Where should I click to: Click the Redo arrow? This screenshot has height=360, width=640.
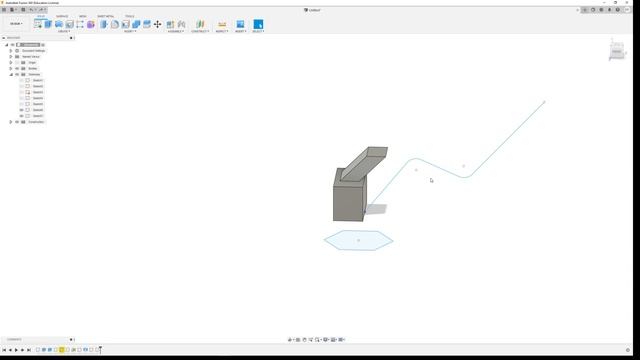pos(42,10)
